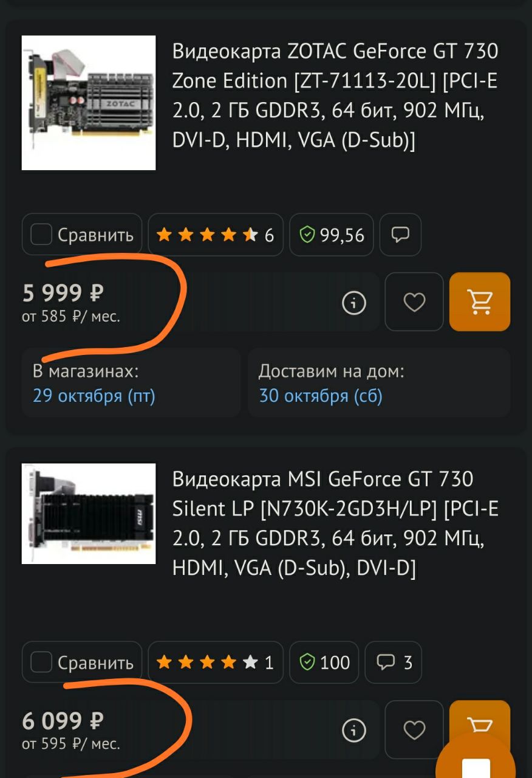
Task: Favorite the MSI GT 730 with heart
Action: (x=414, y=730)
